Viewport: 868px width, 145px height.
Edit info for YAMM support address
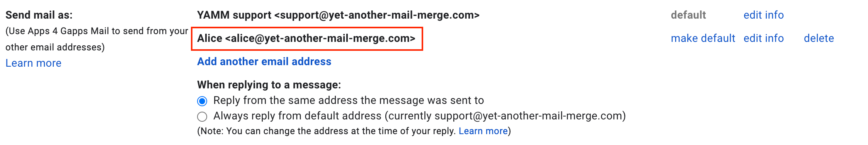[764, 15]
